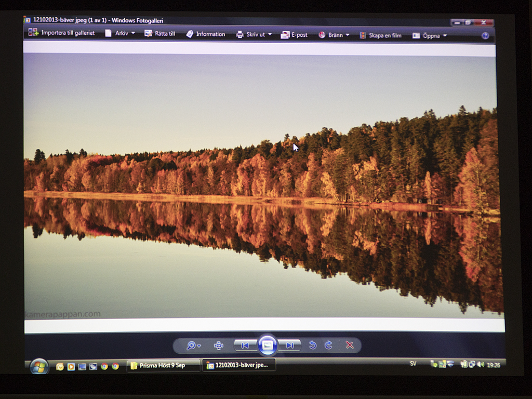
Task: Open the Arkiv menu
Action: click(x=120, y=33)
